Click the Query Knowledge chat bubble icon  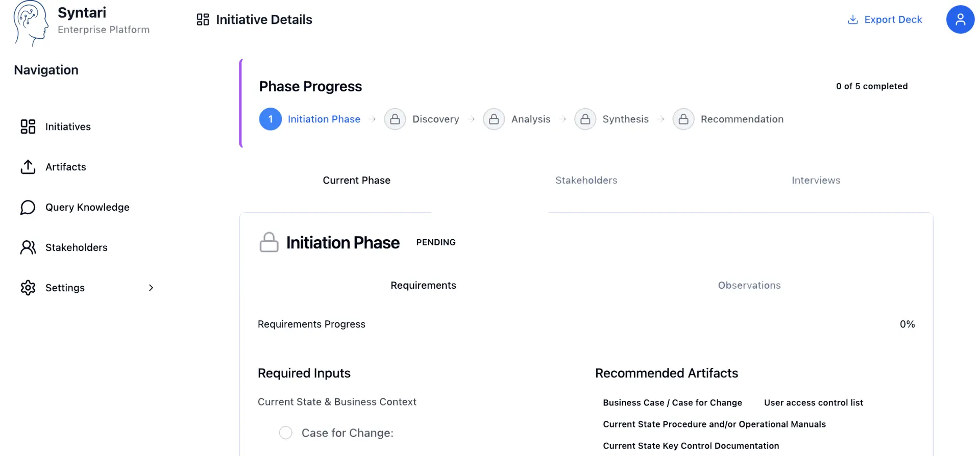28,207
